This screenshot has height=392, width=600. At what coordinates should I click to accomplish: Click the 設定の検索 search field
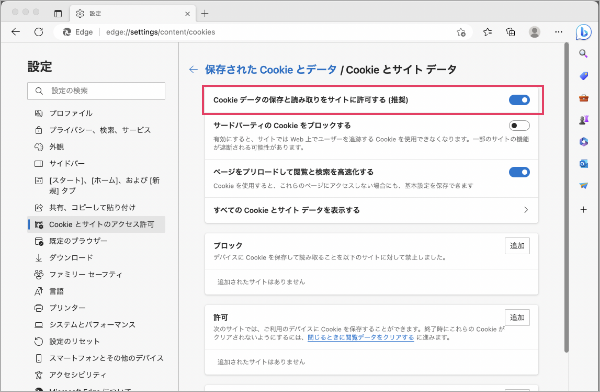coord(96,91)
